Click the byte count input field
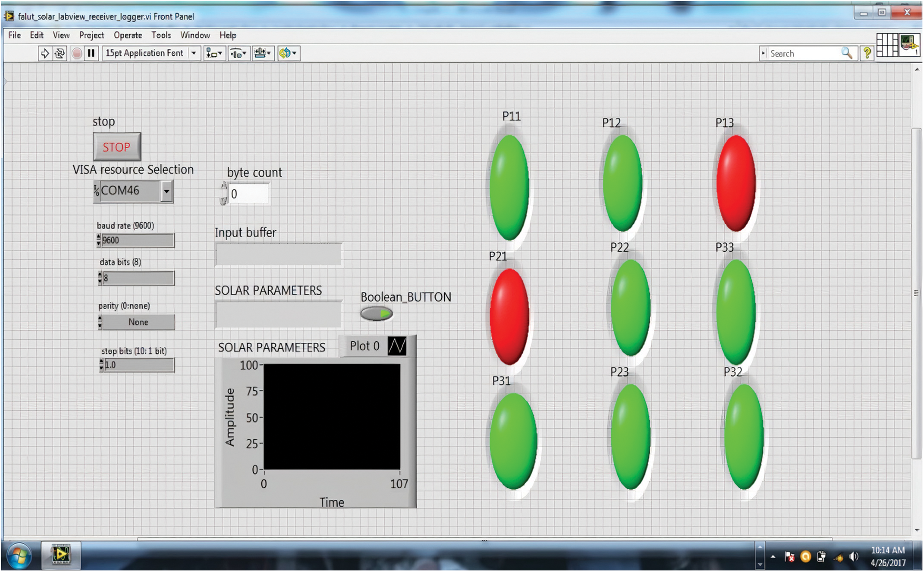Viewport: 924px width, 572px height. [x=249, y=194]
